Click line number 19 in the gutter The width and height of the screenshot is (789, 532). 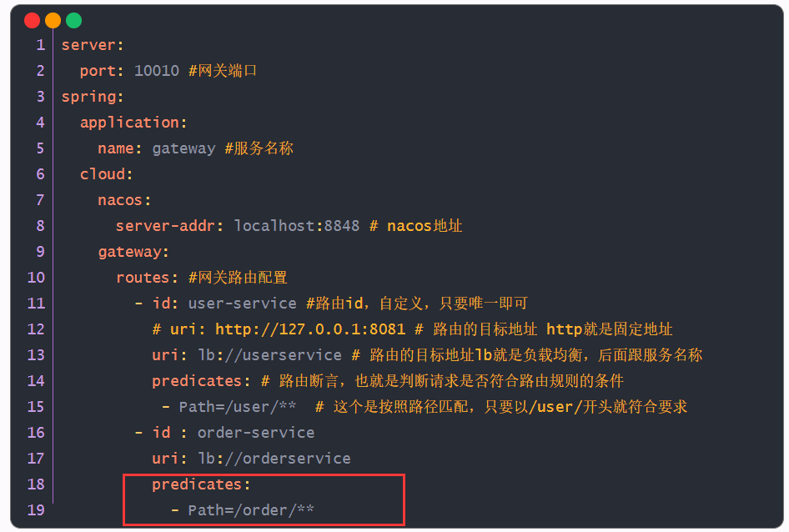36,509
